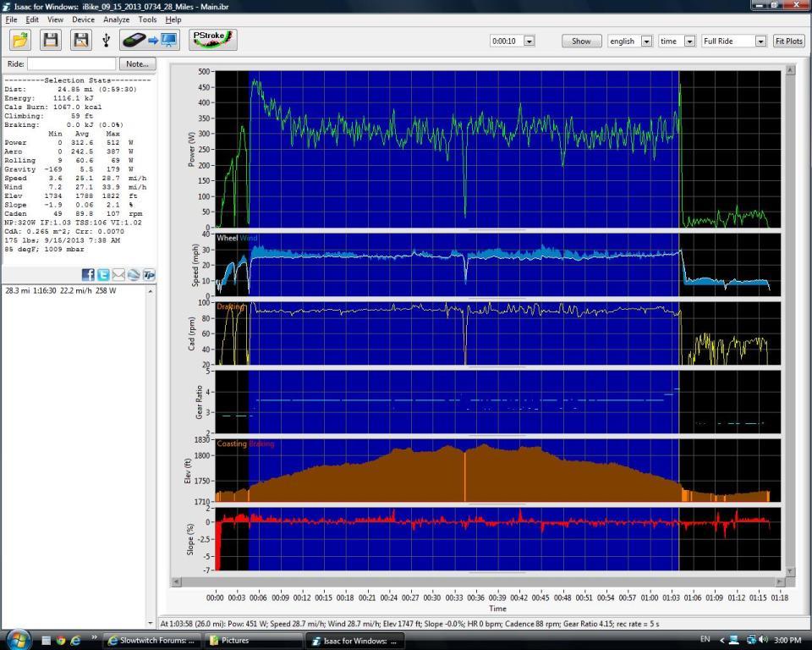Send ride by email envelope icon
Image resolution: width=812 pixels, height=650 pixels.
click(118, 274)
